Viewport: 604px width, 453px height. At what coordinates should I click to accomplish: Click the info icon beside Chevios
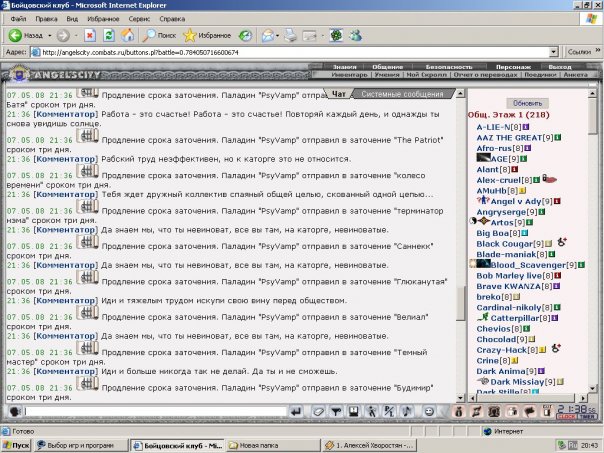[x=526, y=329]
